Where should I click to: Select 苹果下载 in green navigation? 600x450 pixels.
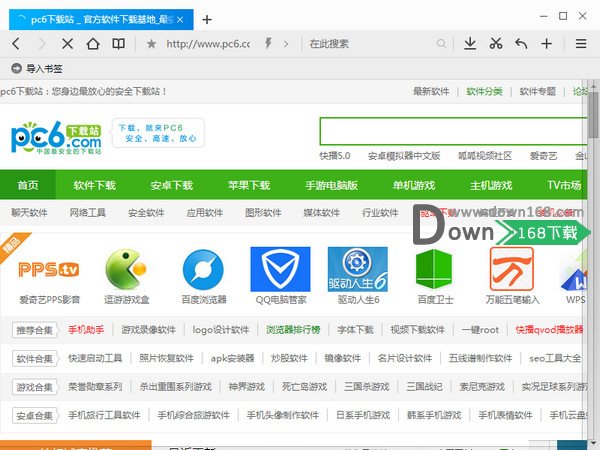[249, 186]
